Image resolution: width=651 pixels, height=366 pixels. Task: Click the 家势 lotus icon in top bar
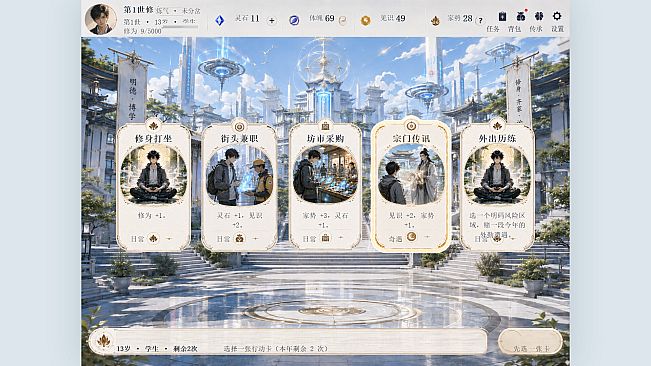point(435,20)
